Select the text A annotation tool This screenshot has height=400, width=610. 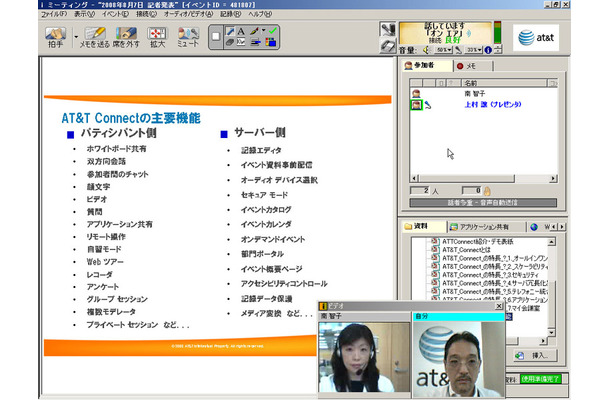241,31
